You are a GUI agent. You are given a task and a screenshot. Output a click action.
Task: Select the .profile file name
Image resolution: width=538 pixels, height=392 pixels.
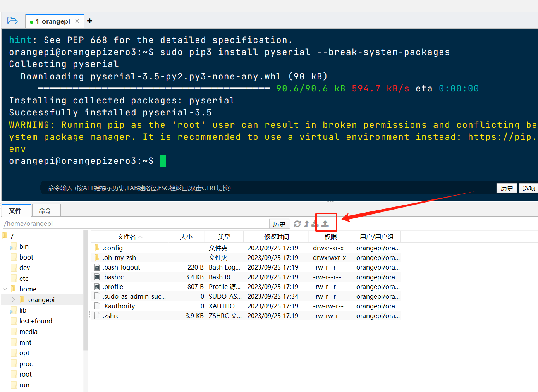tap(113, 287)
